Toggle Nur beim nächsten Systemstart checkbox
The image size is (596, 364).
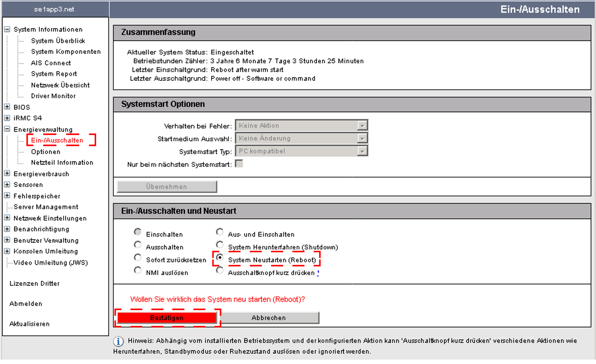[239, 163]
